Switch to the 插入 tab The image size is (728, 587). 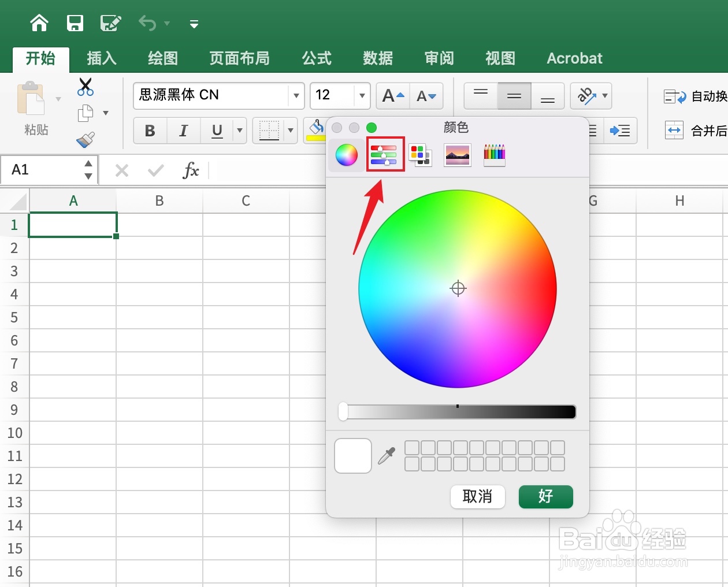click(x=102, y=58)
